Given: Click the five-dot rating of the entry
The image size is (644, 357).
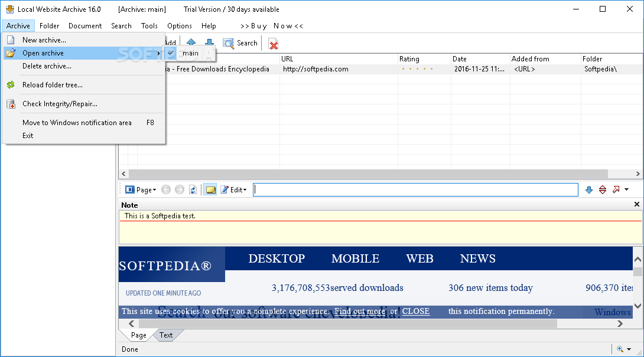Looking at the screenshot, I should pyautogui.click(x=417, y=69).
